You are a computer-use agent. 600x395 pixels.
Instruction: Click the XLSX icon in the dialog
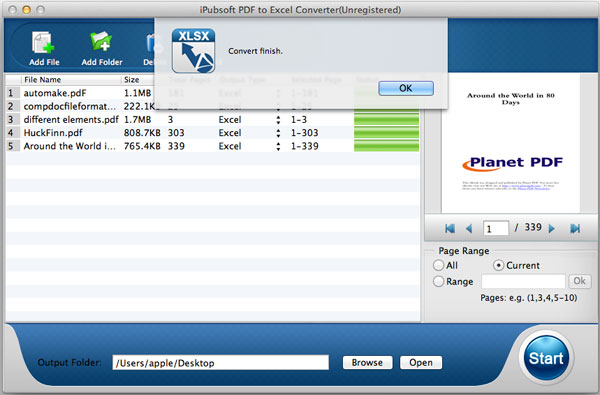click(x=193, y=51)
